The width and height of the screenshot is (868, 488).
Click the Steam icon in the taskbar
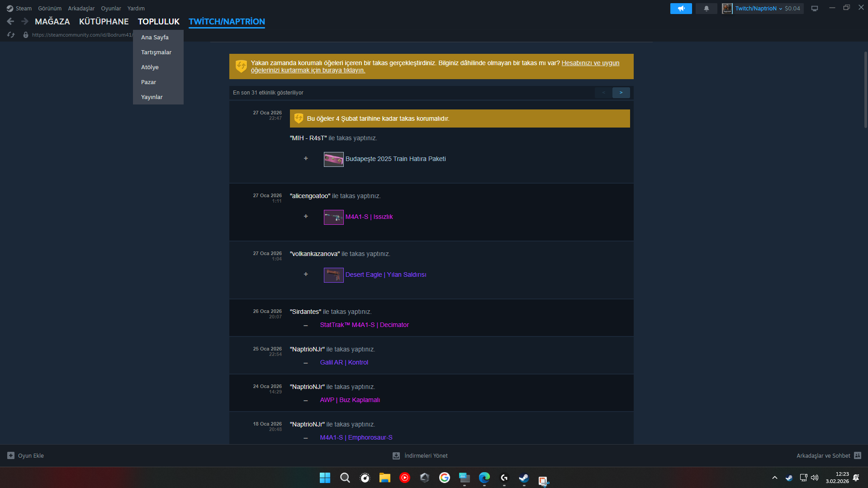524,478
